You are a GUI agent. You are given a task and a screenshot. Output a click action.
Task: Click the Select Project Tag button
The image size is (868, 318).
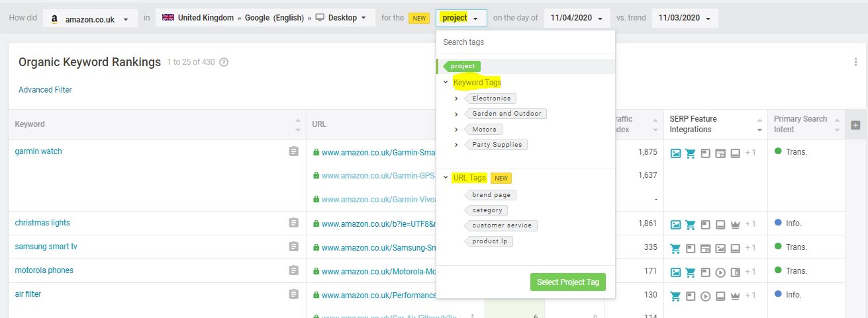click(x=568, y=282)
